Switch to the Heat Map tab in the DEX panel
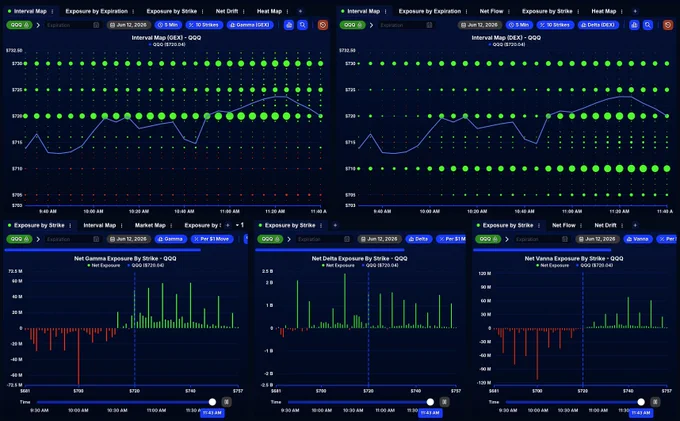The image size is (680, 421). tap(604, 11)
